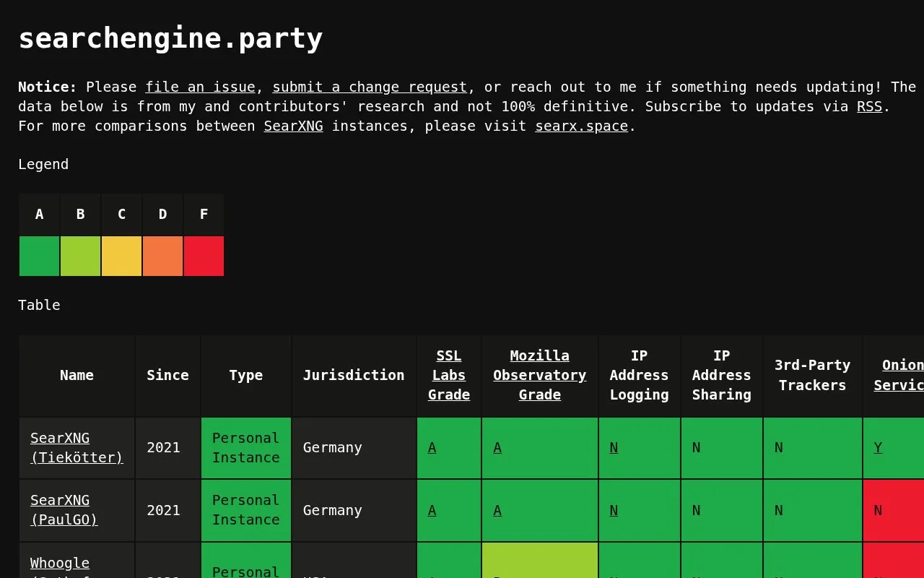
Task: Click the green A grade legend swatch
Action: click(39, 256)
